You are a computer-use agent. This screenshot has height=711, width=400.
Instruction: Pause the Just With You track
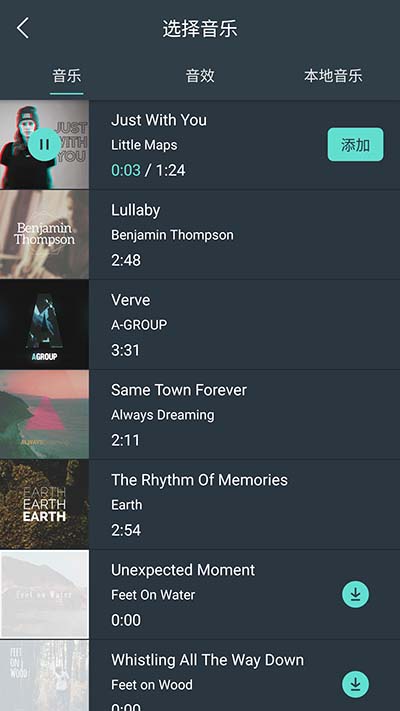[44, 145]
